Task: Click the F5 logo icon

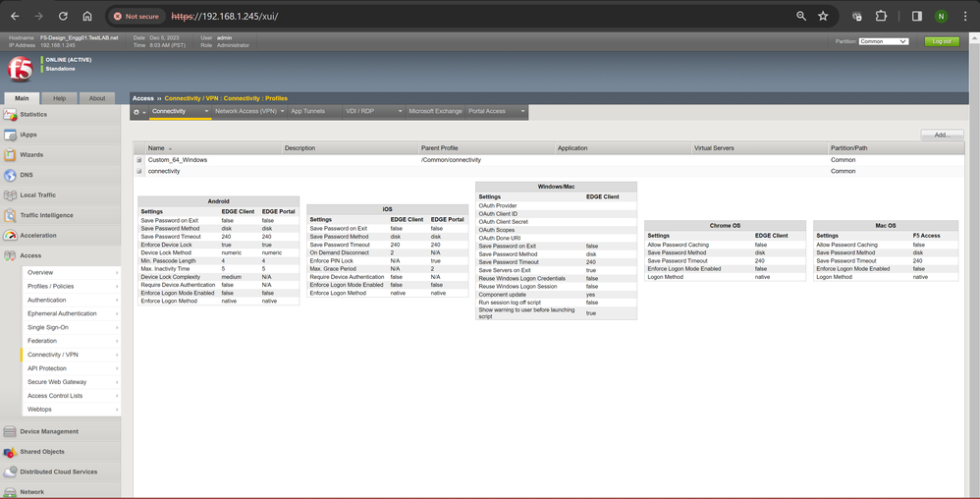Action: pyautogui.click(x=20, y=69)
